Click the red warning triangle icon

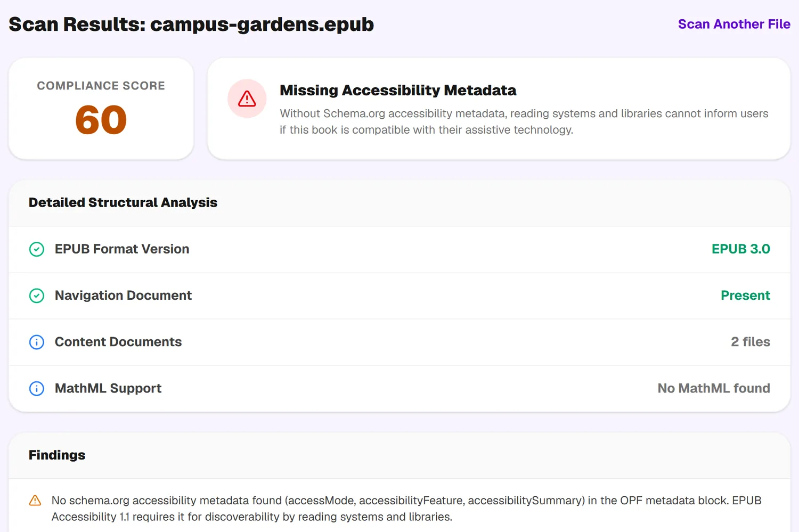coord(247,99)
